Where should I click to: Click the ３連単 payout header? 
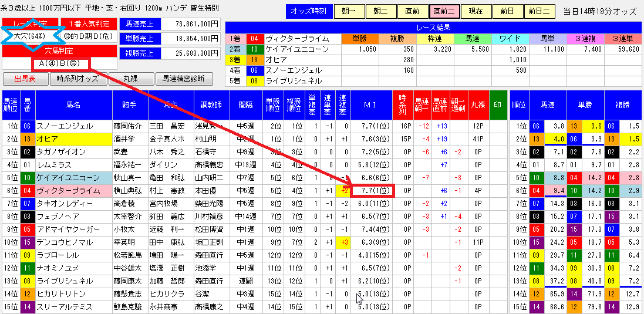click(623, 39)
